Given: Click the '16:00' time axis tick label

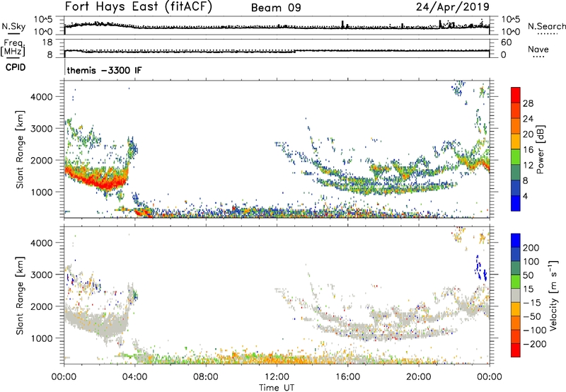Looking at the screenshot, I should coord(347,377).
